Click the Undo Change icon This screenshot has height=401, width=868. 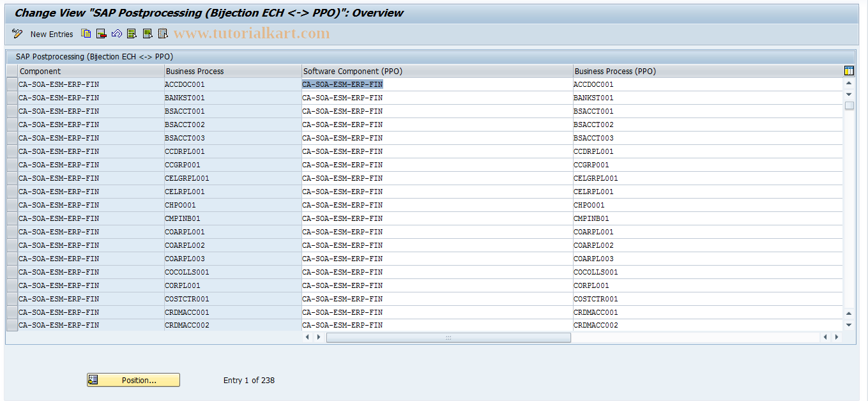117,34
